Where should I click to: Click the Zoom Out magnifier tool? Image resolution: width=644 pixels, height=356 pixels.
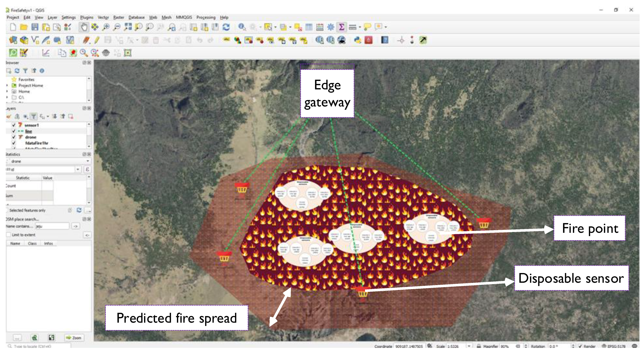117,27
